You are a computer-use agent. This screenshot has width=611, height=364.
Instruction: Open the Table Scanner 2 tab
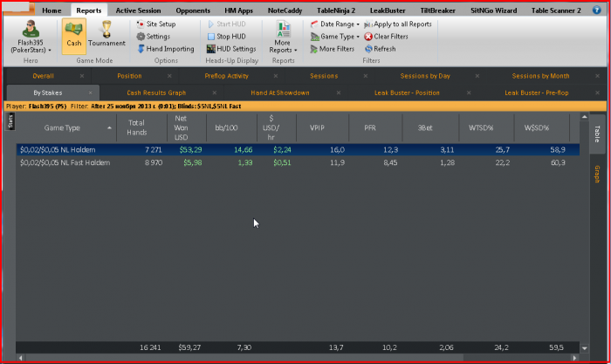556,10
